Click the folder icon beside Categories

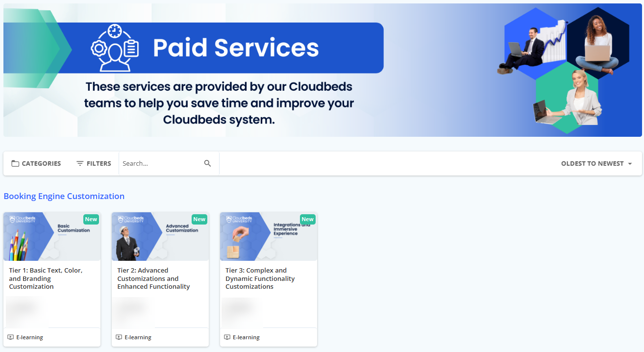15,164
